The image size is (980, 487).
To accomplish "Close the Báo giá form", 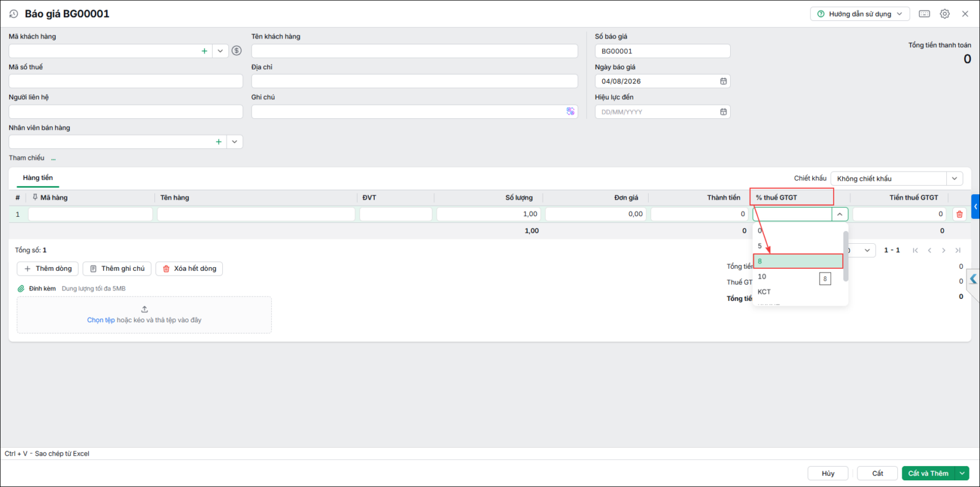I will coord(965,13).
